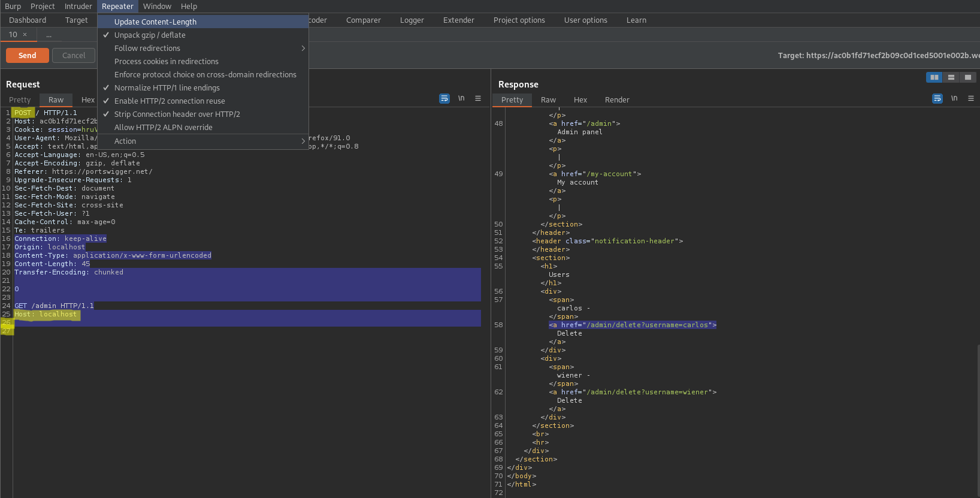
Task: Toggle show non-printable chars (\n) in Response panel
Action: (954, 98)
